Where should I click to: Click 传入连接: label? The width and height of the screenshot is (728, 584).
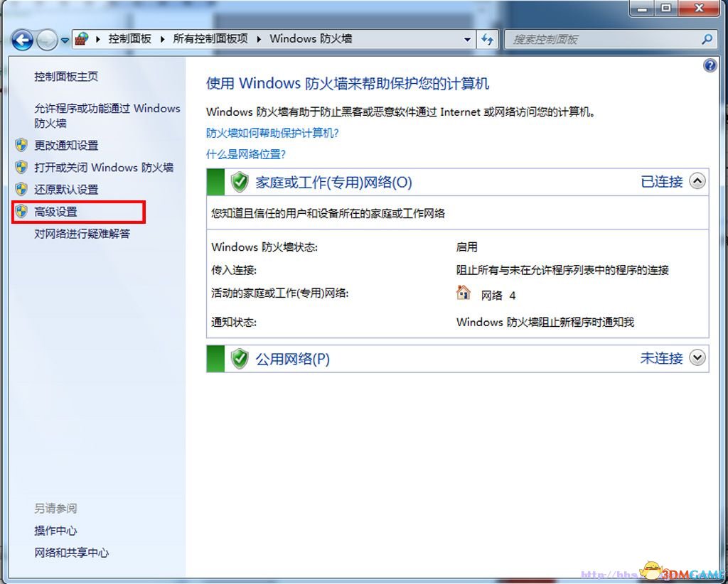point(233,270)
